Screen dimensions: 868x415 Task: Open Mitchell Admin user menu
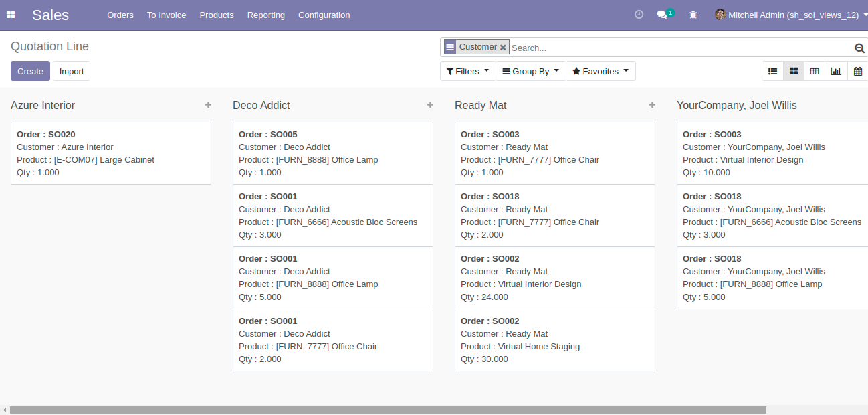(x=791, y=15)
